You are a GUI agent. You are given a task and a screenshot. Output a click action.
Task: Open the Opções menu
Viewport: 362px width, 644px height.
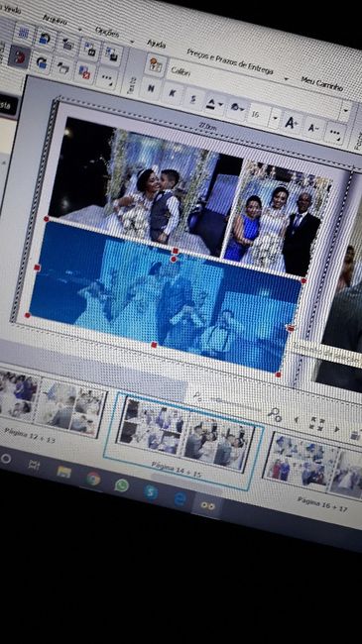point(107,32)
